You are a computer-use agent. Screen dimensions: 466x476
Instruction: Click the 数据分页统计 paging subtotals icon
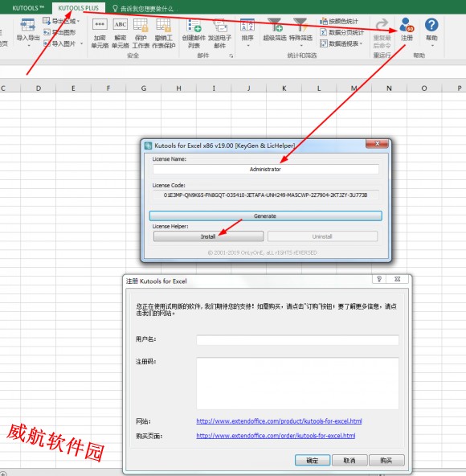(324, 32)
